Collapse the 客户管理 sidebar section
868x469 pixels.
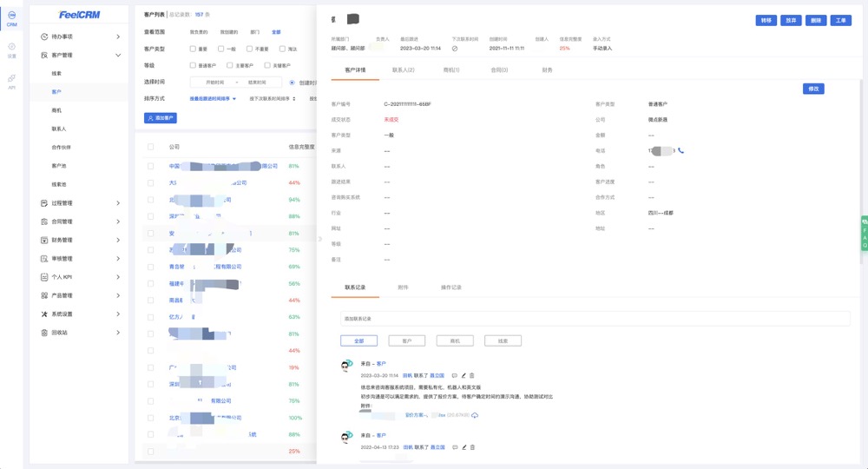[x=81, y=55]
